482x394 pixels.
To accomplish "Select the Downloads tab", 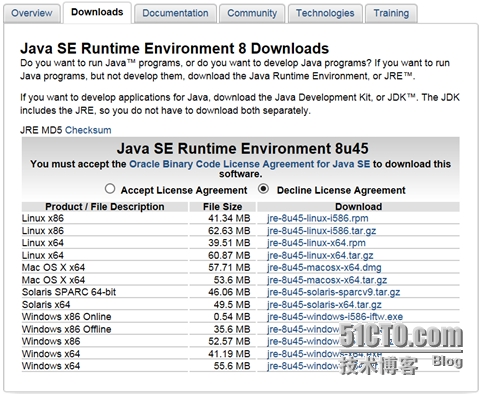I will point(97,12).
